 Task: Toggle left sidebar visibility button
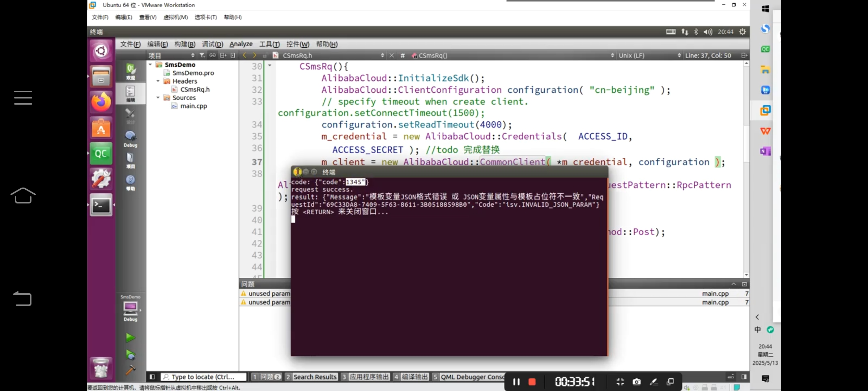click(x=152, y=377)
